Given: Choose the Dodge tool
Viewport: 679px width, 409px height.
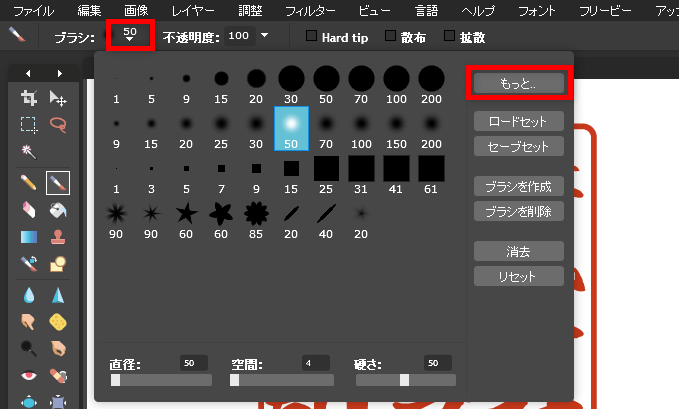Looking at the screenshot, I should [29, 348].
